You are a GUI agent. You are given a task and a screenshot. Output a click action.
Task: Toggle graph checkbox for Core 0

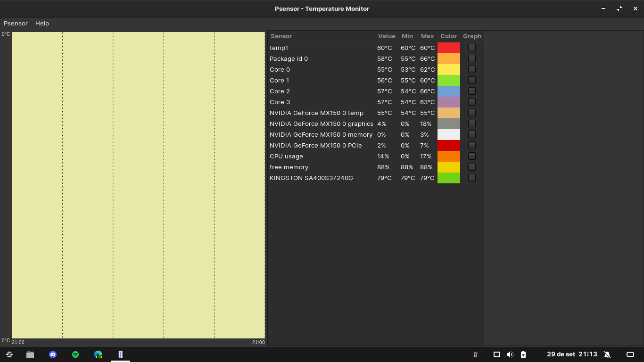coord(472,69)
